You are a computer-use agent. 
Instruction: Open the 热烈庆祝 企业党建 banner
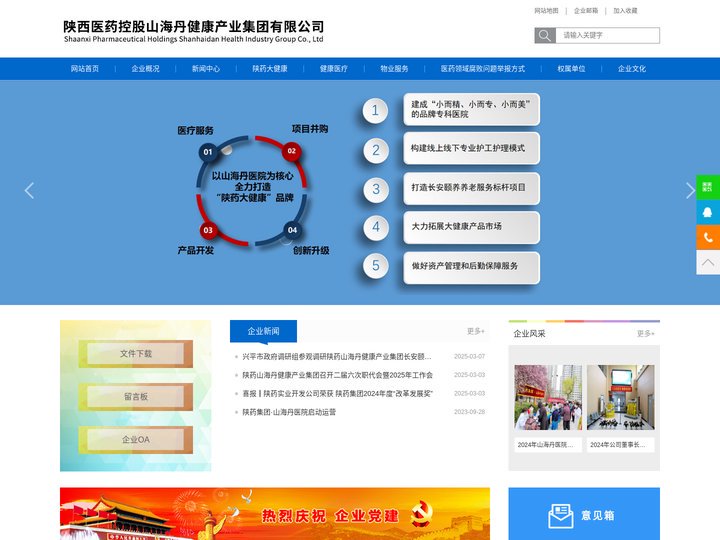[x=275, y=514]
